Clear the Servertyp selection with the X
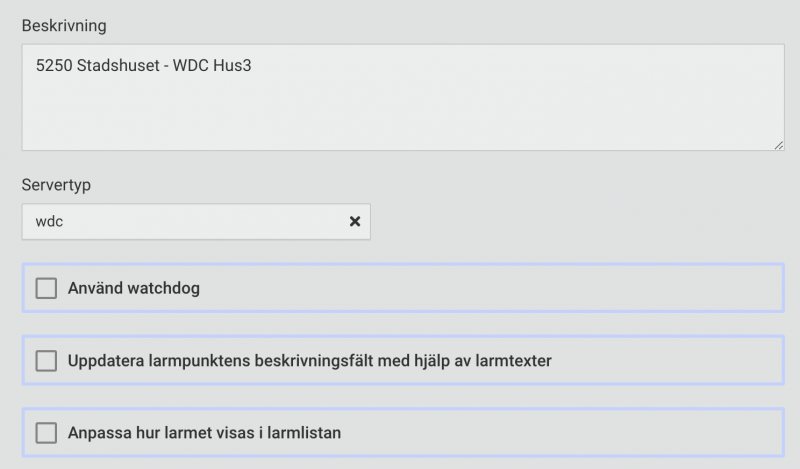800x469 pixels. (x=355, y=221)
